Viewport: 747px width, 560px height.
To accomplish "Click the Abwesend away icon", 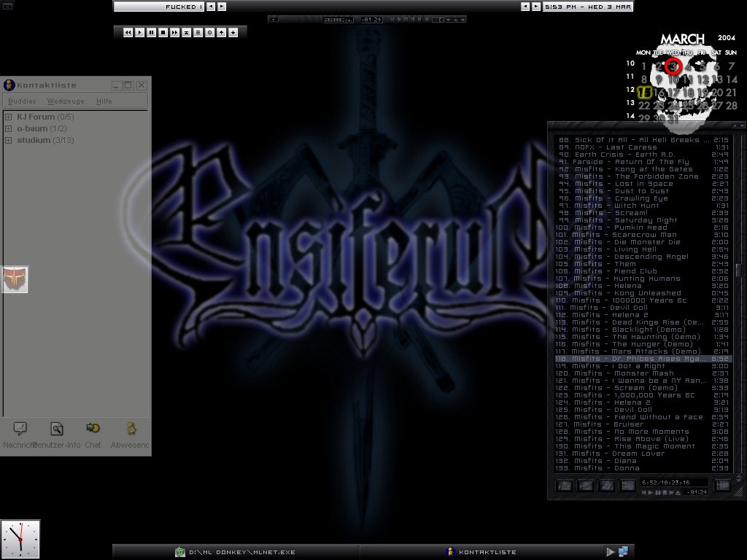I will [x=131, y=428].
